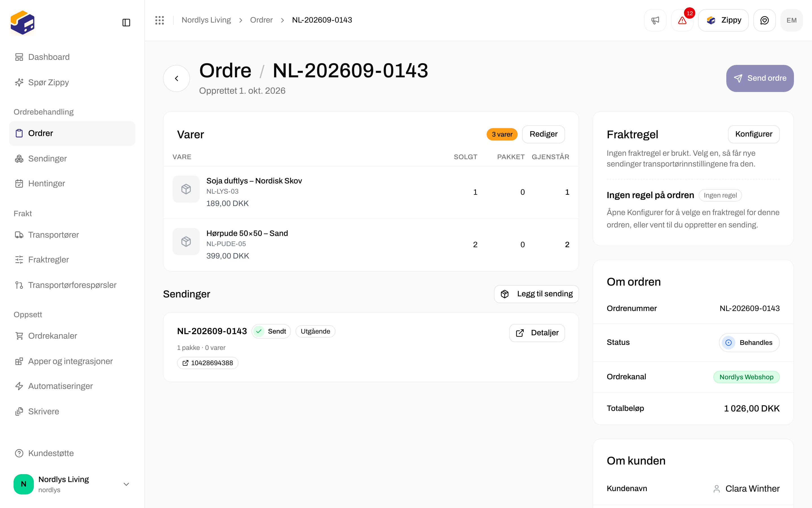Expand the Nordlys Living account switcher

[72, 484]
